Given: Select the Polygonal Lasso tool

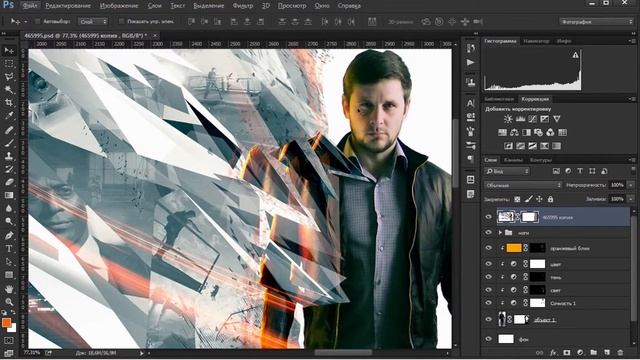Looking at the screenshot, I should 9,77.
